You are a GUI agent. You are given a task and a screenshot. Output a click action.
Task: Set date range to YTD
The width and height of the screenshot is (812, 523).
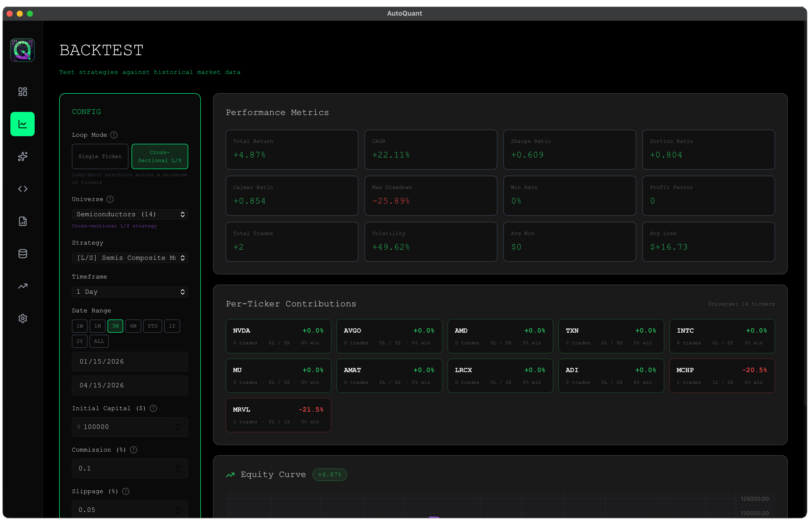(x=152, y=326)
